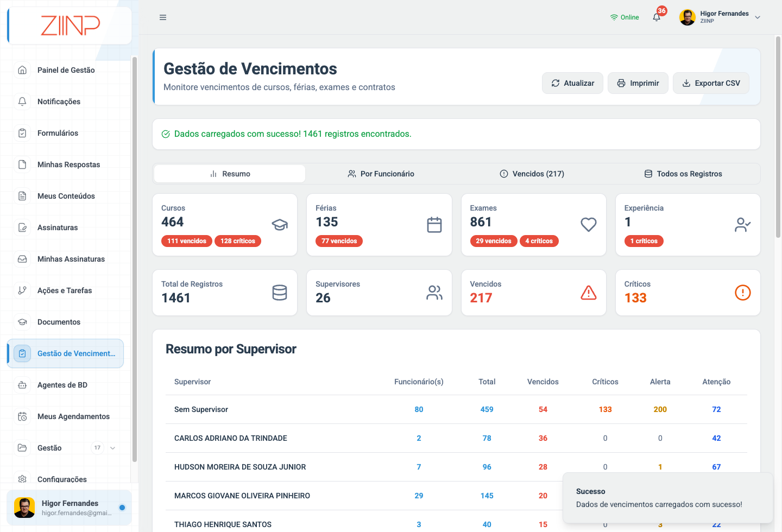Click the Assinaturas signature icon
Viewport: 782px width, 532px height.
pyautogui.click(x=22, y=227)
